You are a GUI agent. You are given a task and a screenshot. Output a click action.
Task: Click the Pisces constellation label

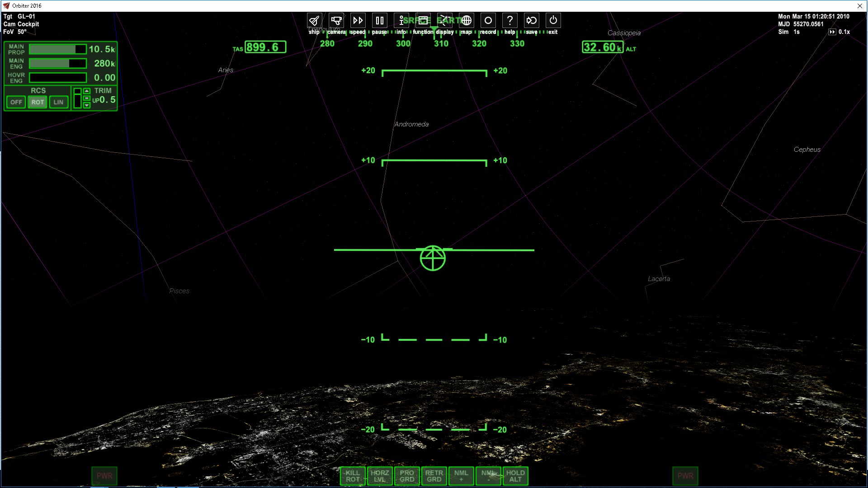click(179, 291)
